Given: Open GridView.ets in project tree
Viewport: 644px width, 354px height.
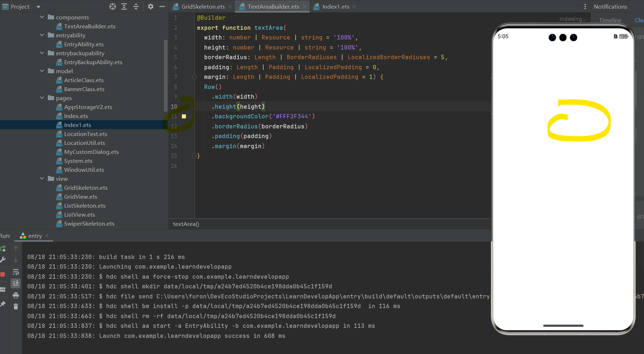Looking at the screenshot, I should pos(80,197).
